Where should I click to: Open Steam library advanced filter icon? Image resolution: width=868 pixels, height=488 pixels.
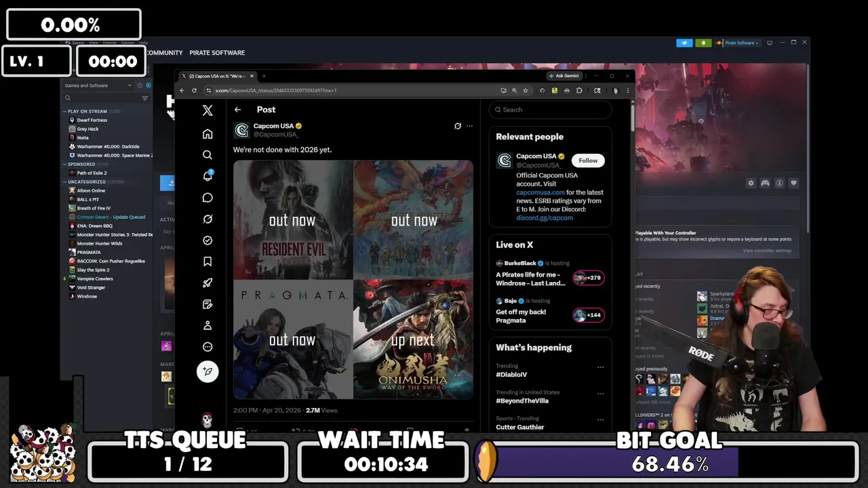pyautogui.click(x=144, y=98)
